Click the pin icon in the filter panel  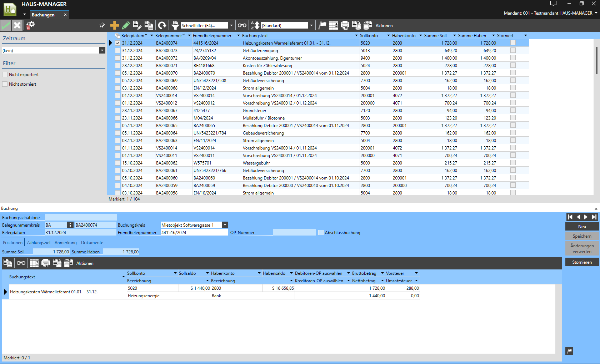pos(102,25)
